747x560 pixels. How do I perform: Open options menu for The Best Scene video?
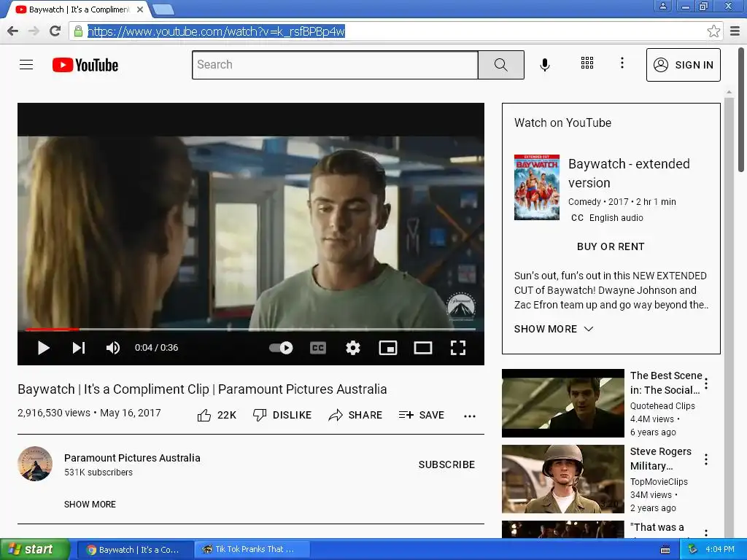[706, 384]
